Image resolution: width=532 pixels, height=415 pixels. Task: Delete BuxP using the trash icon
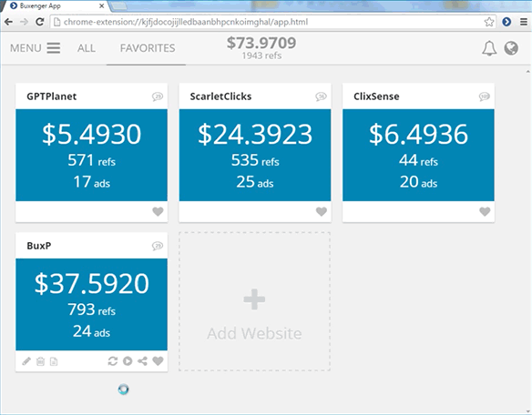click(40, 361)
